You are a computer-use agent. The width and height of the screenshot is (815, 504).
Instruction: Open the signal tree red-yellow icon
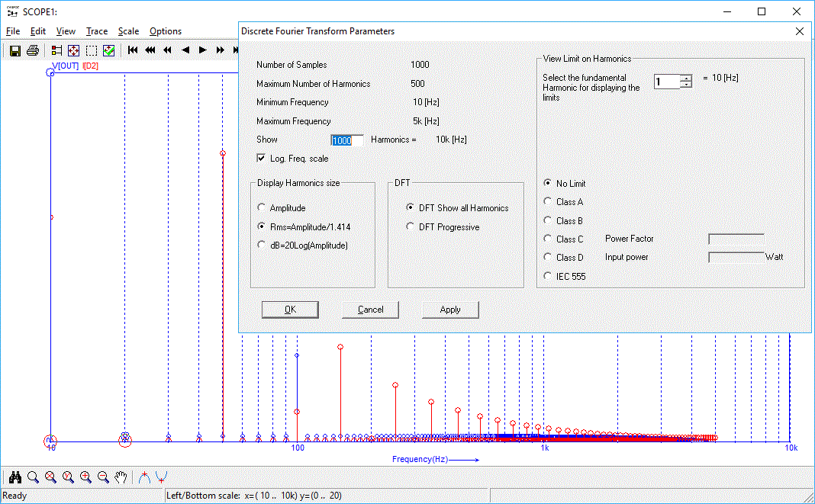point(56,50)
